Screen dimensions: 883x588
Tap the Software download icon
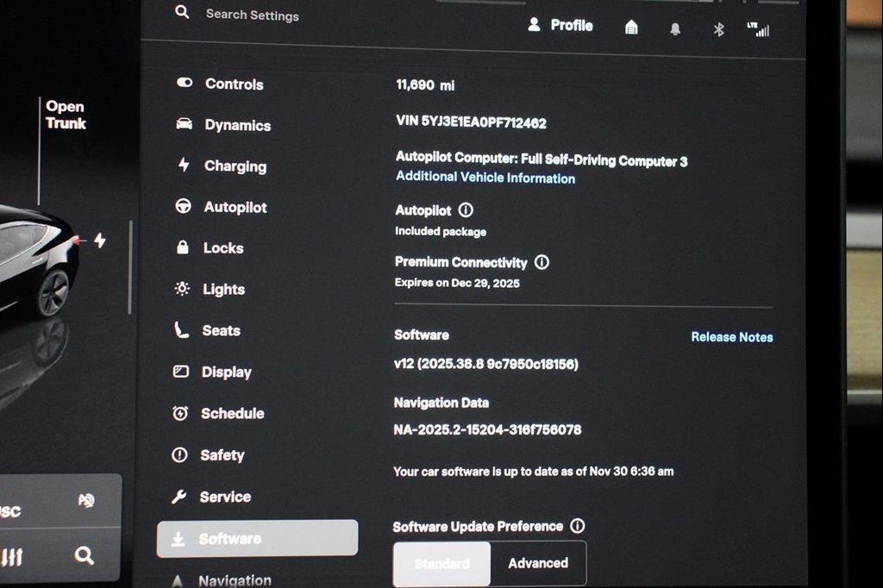coord(182,537)
